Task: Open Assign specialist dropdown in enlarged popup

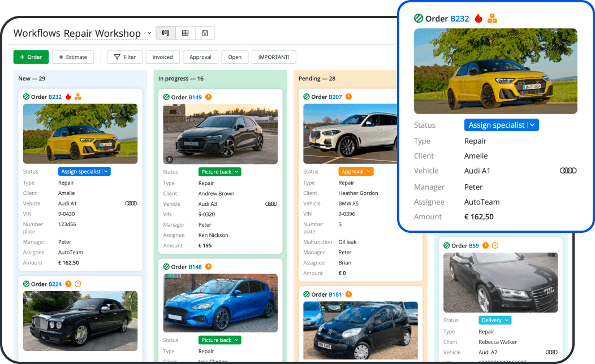Action: pos(501,125)
